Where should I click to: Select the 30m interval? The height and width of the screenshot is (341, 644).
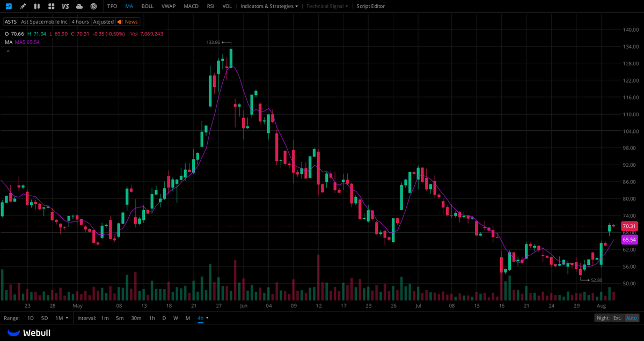click(x=136, y=318)
